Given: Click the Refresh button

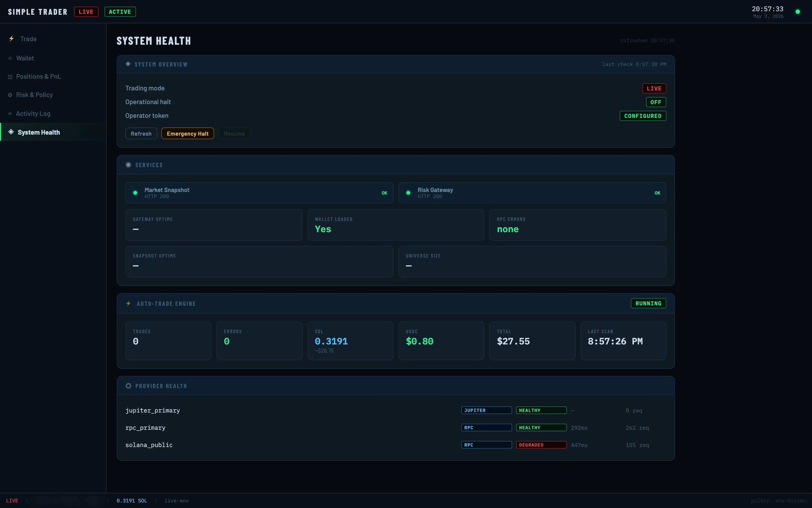Looking at the screenshot, I should tap(141, 133).
